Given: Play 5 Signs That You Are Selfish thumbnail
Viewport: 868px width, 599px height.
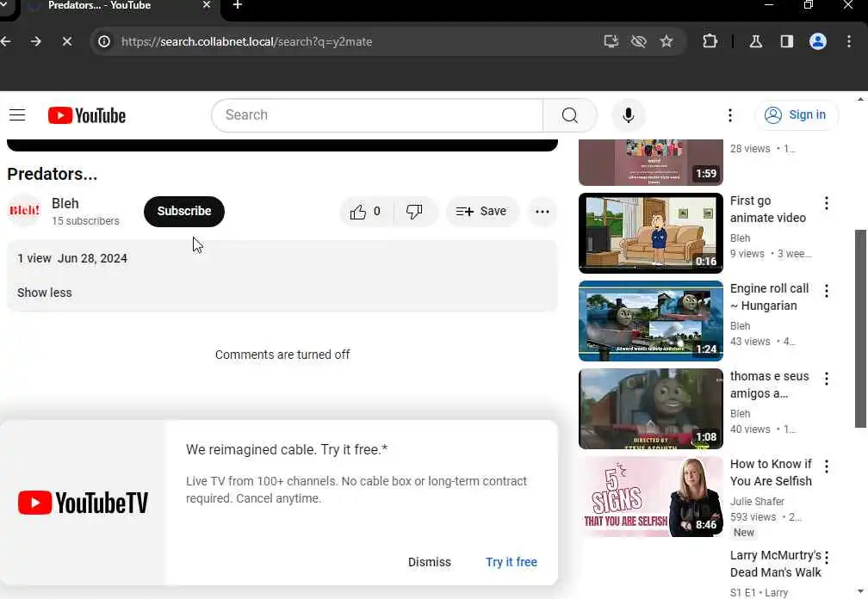Looking at the screenshot, I should click(651, 497).
